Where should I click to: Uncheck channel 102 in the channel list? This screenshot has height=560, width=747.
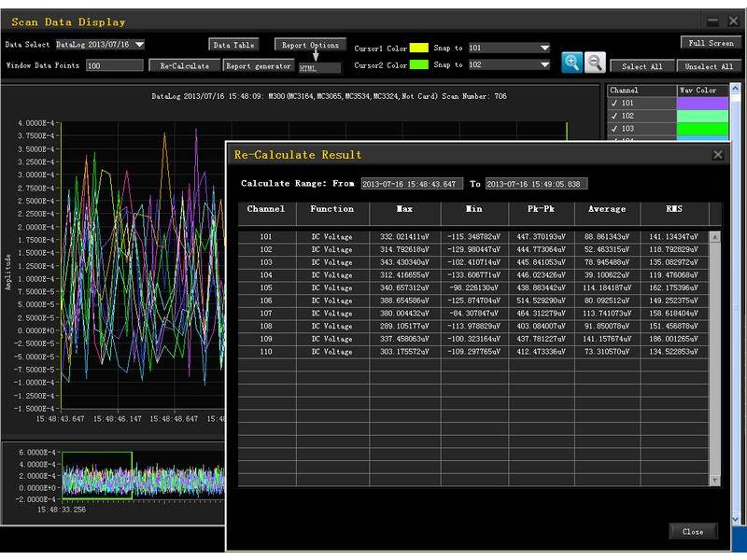pos(614,116)
